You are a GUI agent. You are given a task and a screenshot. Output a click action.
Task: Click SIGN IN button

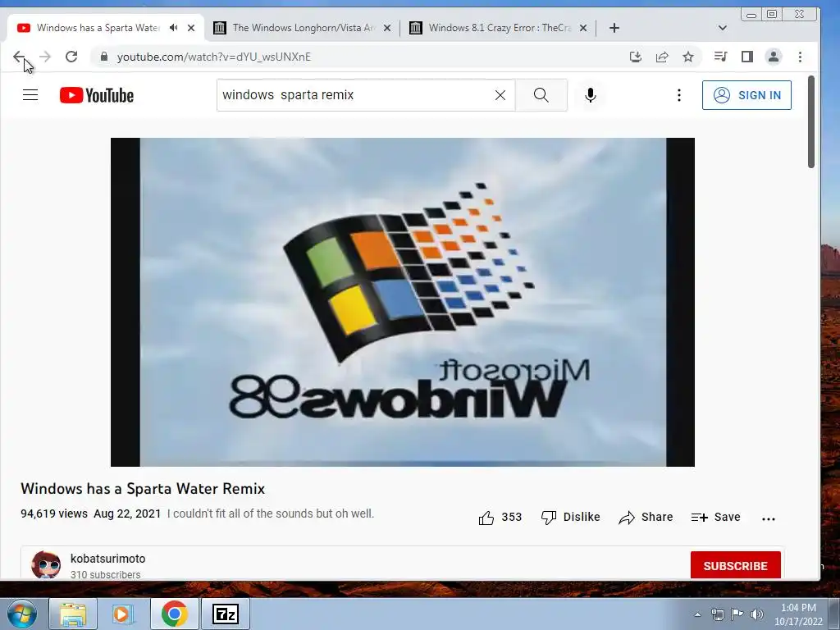point(746,95)
